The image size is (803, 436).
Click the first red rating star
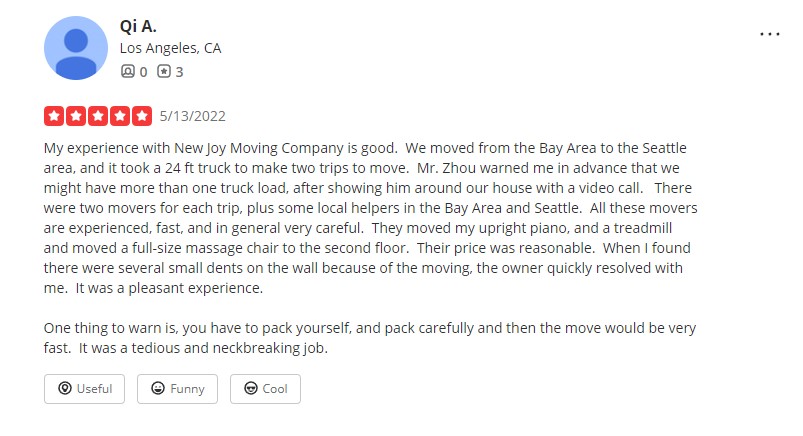click(54, 116)
